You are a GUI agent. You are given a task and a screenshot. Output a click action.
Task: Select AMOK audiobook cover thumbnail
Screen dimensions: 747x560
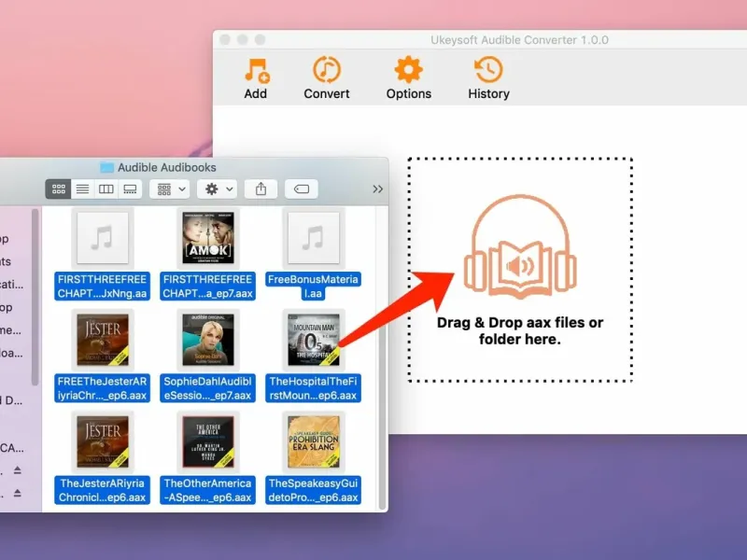pyautogui.click(x=208, y=238)
